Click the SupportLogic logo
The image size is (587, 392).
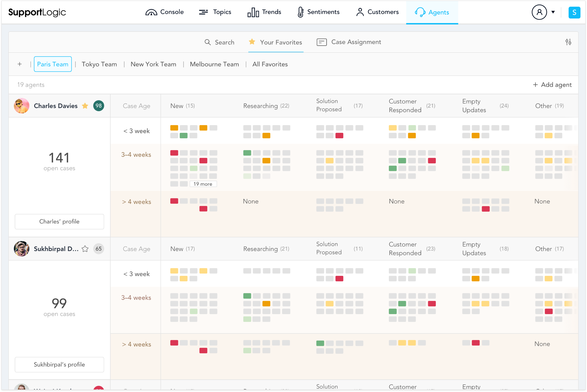click(x=37, y=12)
